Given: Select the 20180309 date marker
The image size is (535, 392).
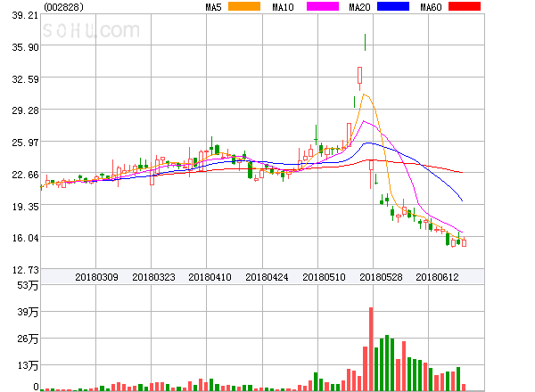Looking at the screenshot, I should 96,277.
